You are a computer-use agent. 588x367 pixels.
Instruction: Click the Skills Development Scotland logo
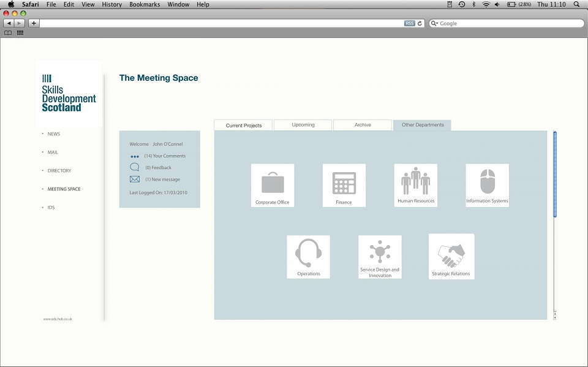click(69, 94)
